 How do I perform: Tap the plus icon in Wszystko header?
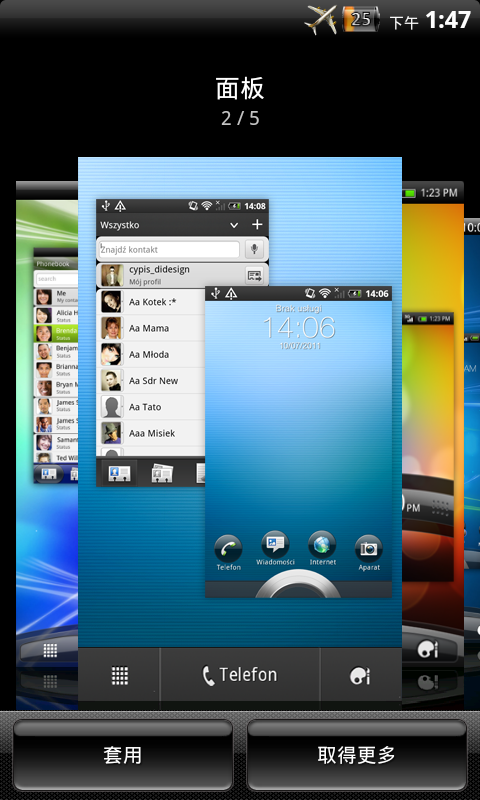(257, 224)
